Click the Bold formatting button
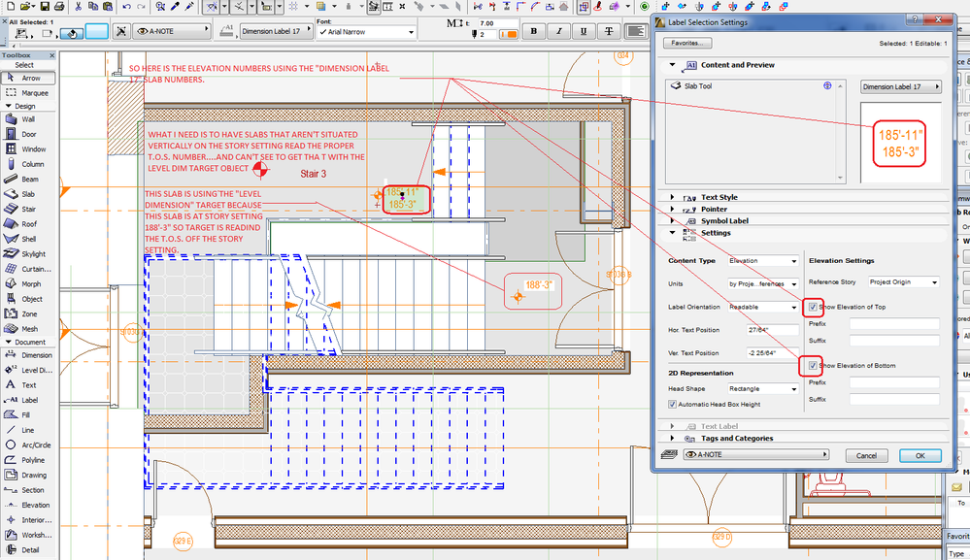Screen dimensions: 970x560 (x=533, y=31)
